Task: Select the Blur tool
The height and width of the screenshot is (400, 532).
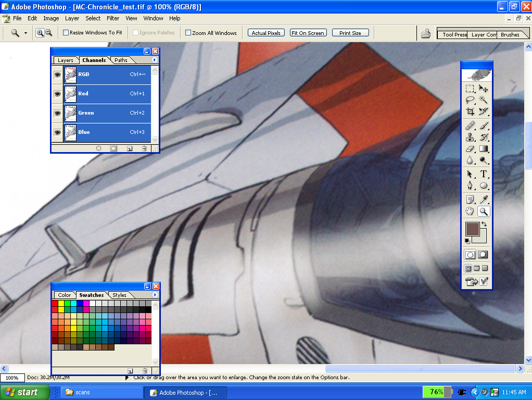Action: [470, 160]
